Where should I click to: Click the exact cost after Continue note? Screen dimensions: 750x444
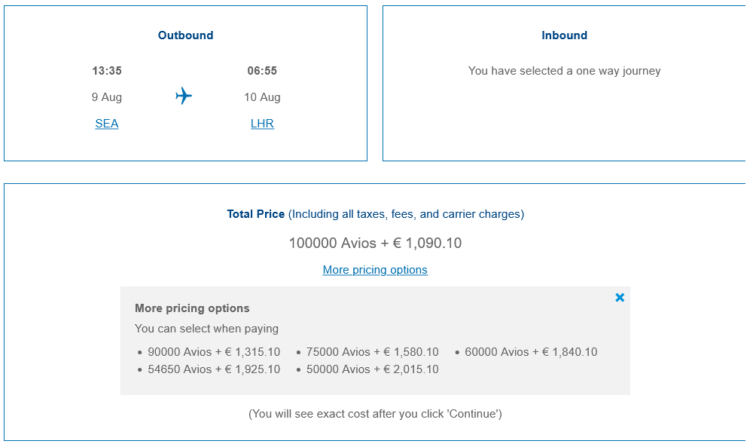375,414
